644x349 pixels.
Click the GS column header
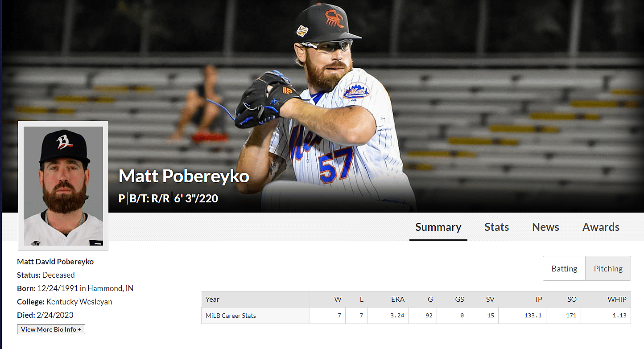[x=459, y=300]
